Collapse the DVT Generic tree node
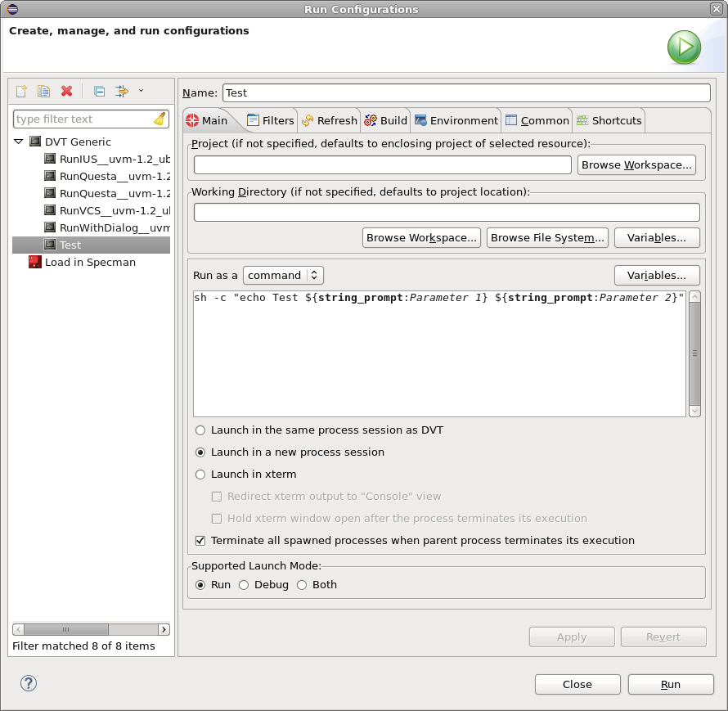This screenshot has height=711, width=728. 19,141
